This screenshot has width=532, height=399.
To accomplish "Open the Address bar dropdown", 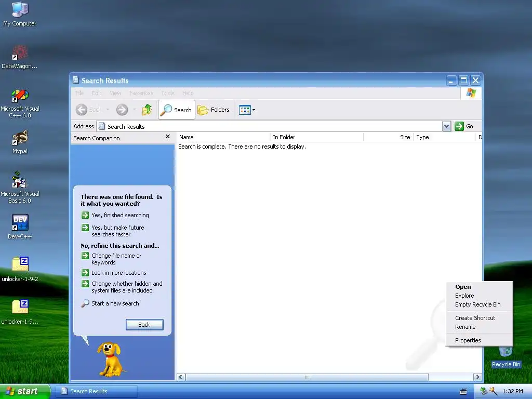I will (446, 126).
